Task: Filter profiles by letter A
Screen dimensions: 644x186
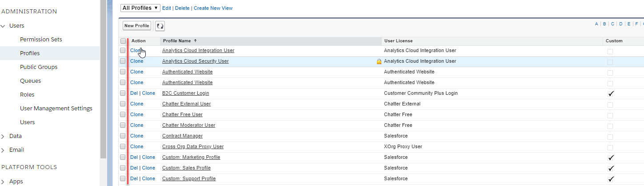Action: (596, 24)
